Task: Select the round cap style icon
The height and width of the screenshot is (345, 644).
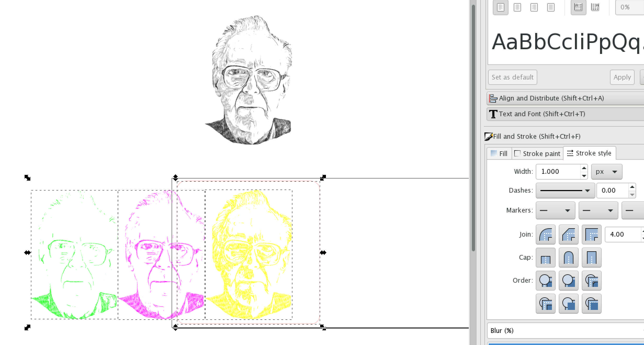Action: [568, 257]
